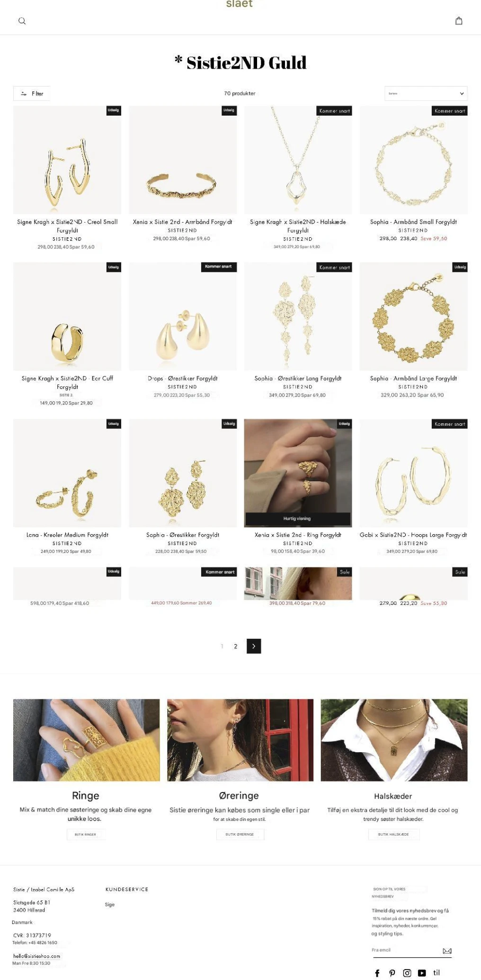The image size is (481, 980).
Task: Open the YouTube icon in footer
Action: tap(422, 973)
